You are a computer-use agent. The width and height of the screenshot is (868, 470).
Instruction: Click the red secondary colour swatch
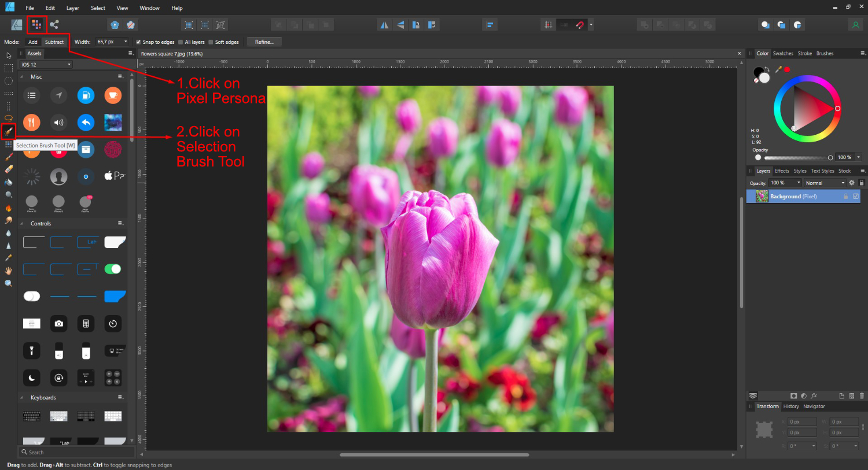[x=787, y=69]
